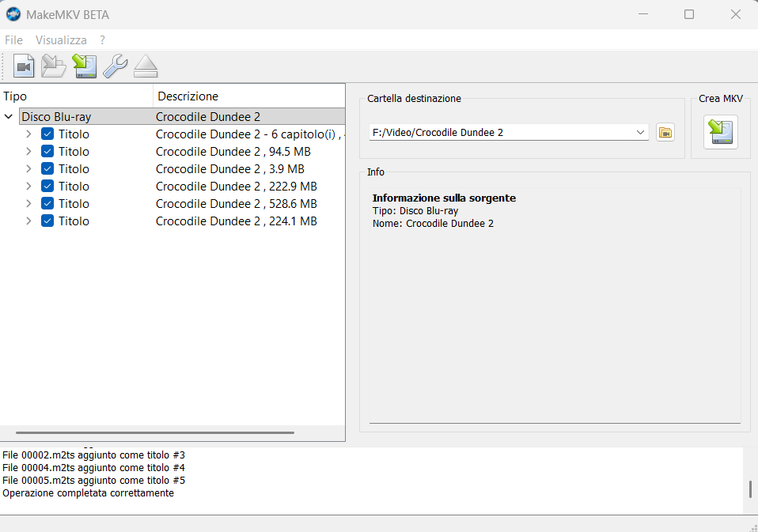Select 'Crocodile Dundee 2 , 224.1 MB' description
This screenshot has height=532, width=758.
coord(237,221)
